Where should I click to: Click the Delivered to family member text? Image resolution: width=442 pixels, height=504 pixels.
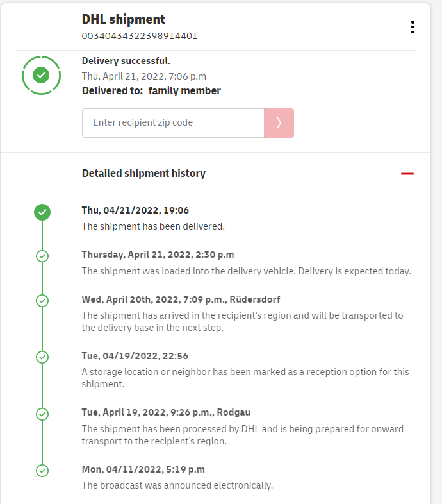pos(151,90)
